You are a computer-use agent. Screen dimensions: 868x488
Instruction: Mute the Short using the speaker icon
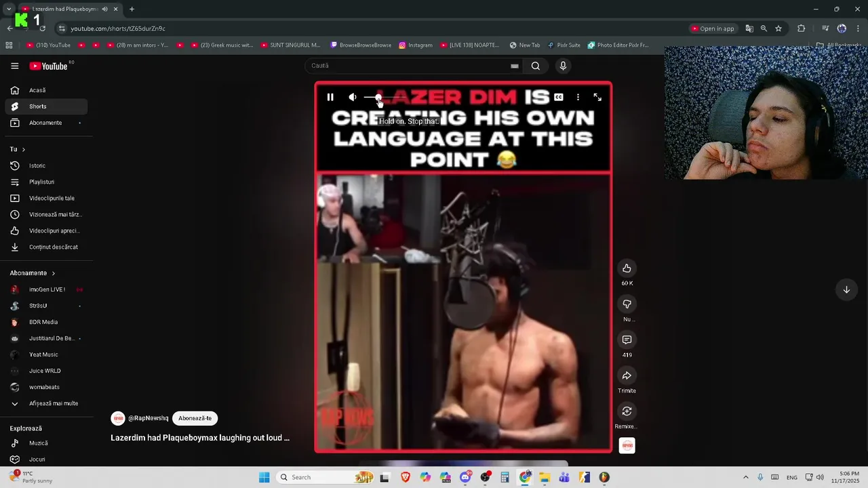point(353,97)
